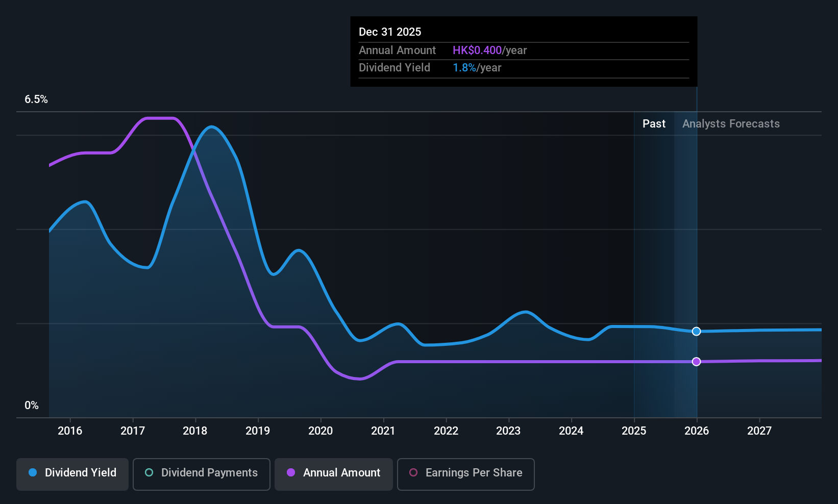Select the 2017 x-axis label
The image size is (838, 504).
(133, 431)
